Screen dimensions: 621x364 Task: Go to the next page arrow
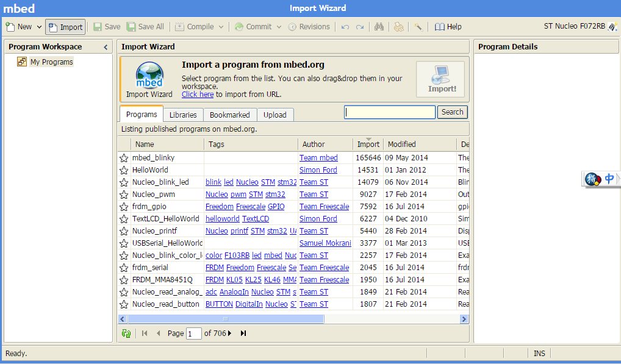[x=230, y=334]
